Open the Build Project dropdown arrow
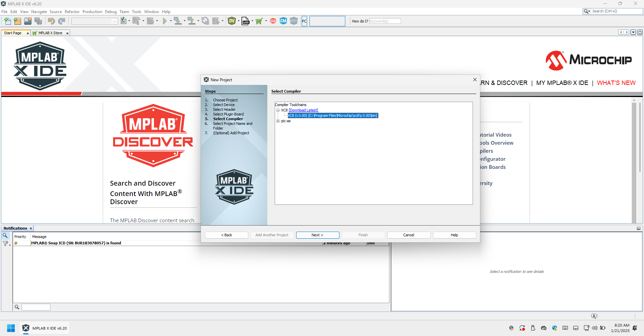 click(143, 21)
